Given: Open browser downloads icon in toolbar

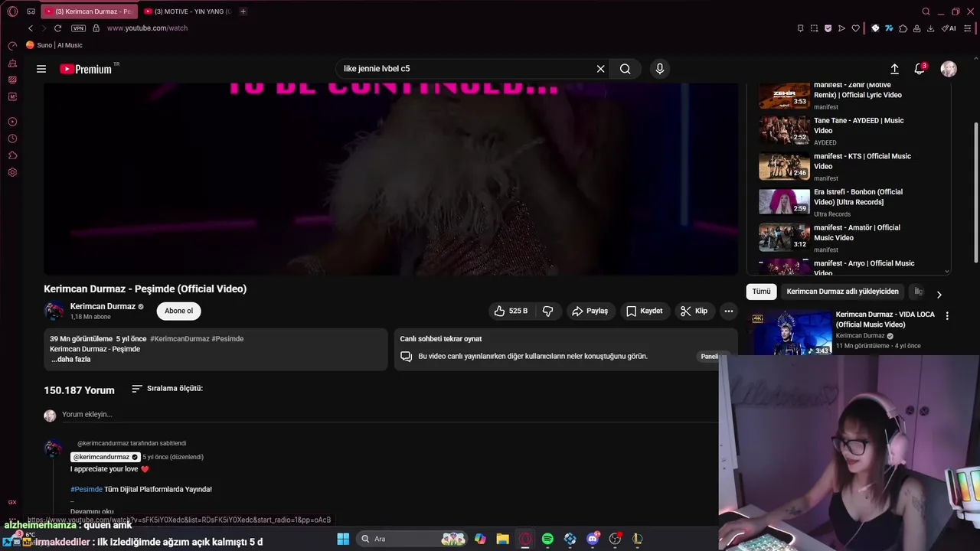Looking at the screenshot, I should [930, 28].
